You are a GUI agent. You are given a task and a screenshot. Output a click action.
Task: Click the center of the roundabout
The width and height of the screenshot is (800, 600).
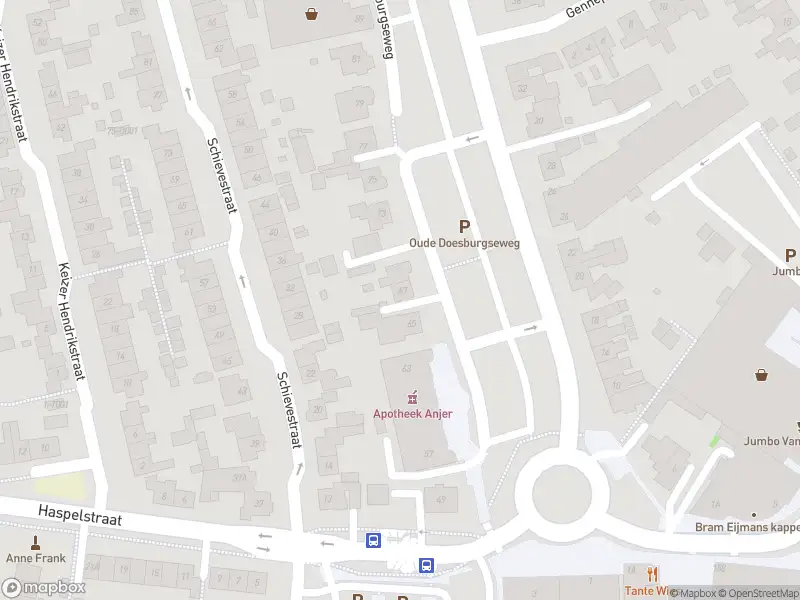pos(562,494)
